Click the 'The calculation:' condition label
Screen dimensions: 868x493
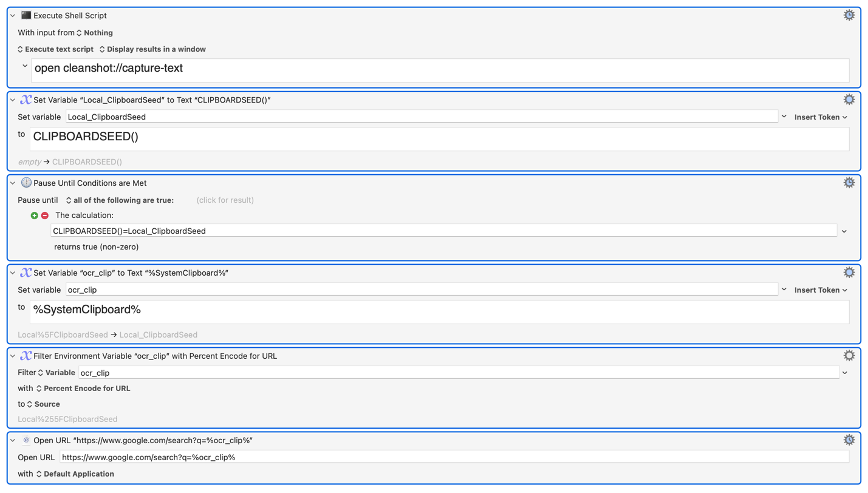click(x=84, y=216)
